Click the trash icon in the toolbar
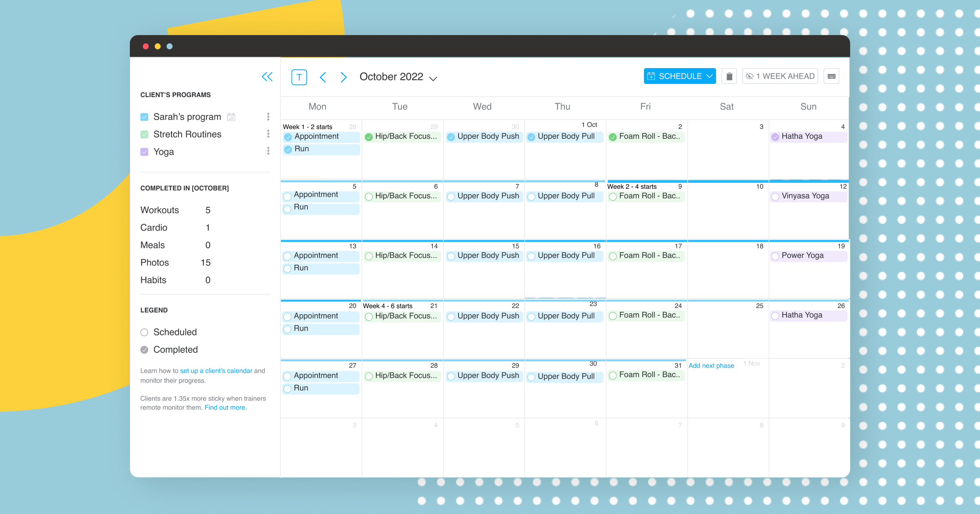Viewport: 980px width, 514px height. (x=729, y=76)
